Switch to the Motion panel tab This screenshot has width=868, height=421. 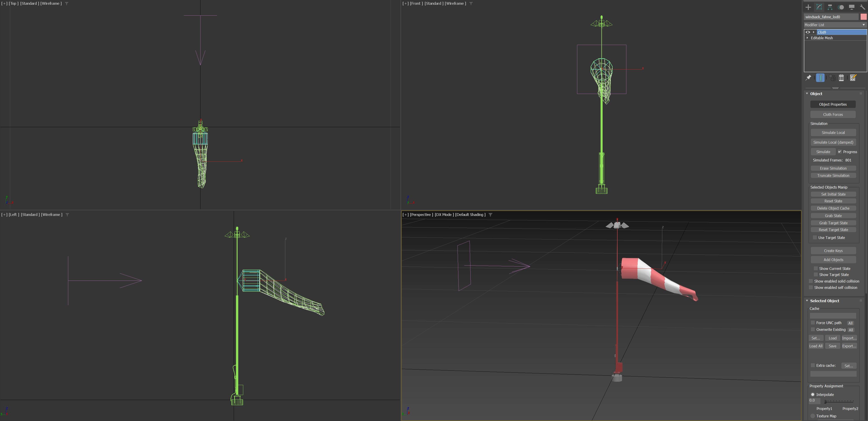(x=841, y=7)
